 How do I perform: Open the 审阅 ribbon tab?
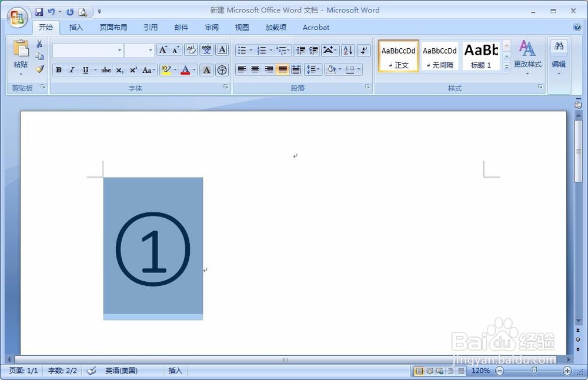tap(212, 27)
